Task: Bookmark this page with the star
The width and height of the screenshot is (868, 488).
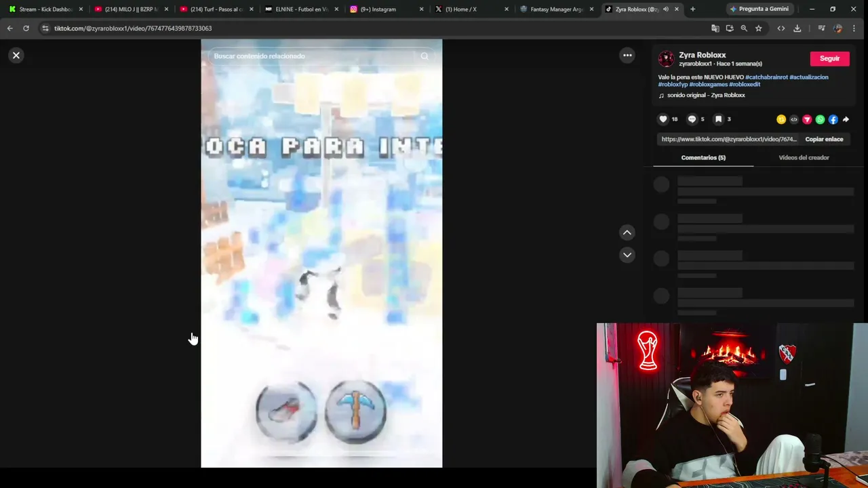Action: pos(759,28)
